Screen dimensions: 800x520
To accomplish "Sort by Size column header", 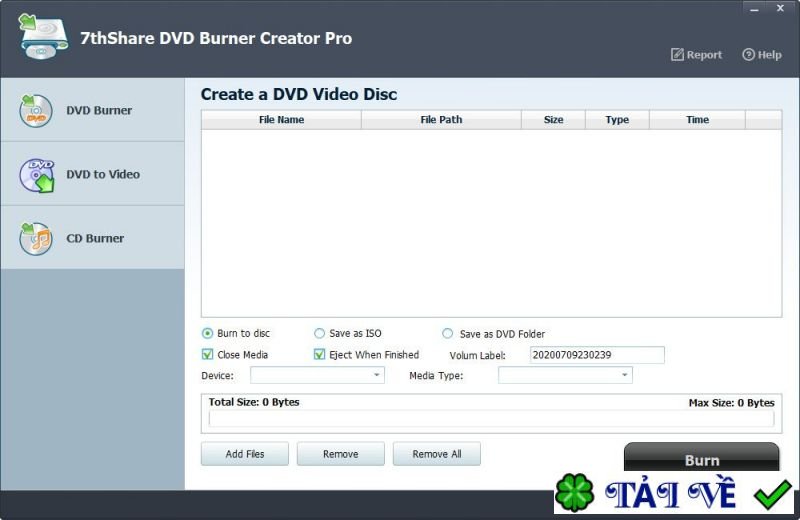I will [x=553, y=119].
